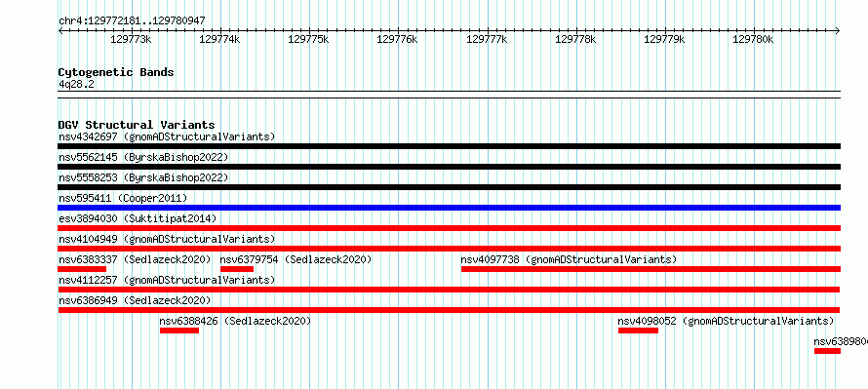Select the red bar under nsv6386949

point(449,310)
